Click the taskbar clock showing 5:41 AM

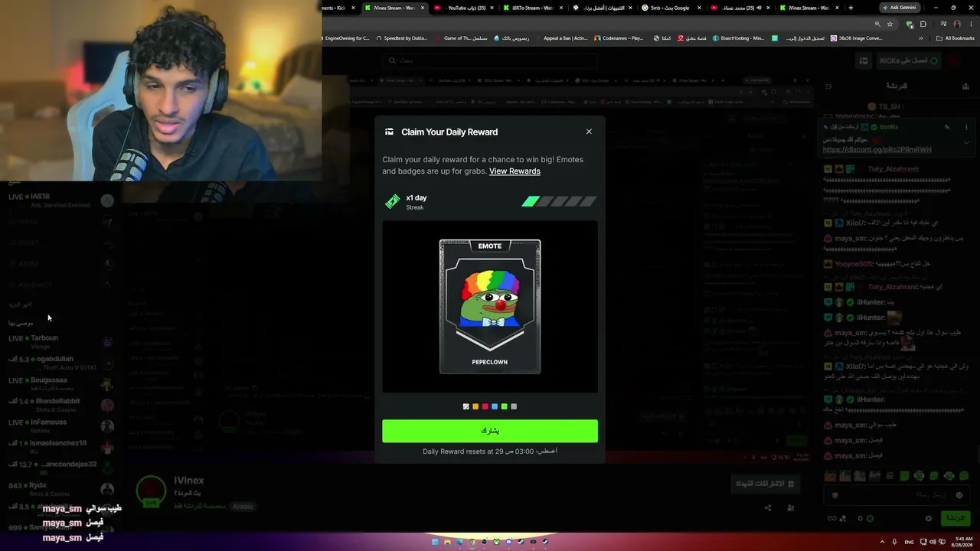point(962,542)
